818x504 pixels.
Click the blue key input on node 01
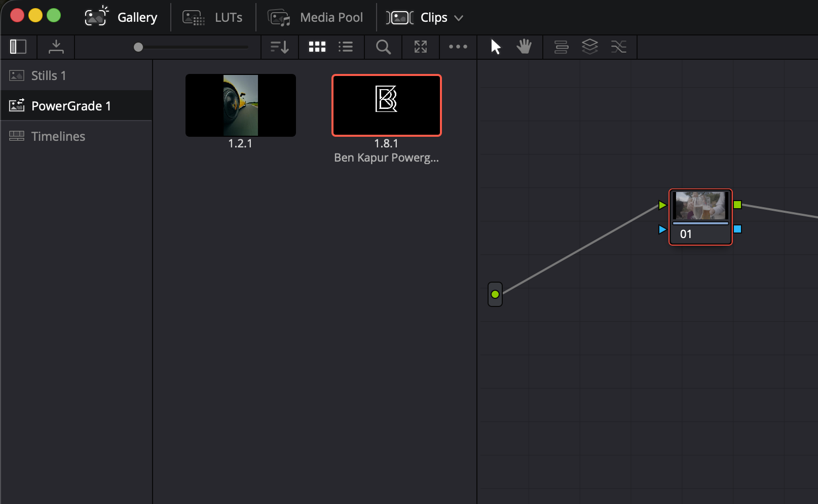tap(662, 229)
